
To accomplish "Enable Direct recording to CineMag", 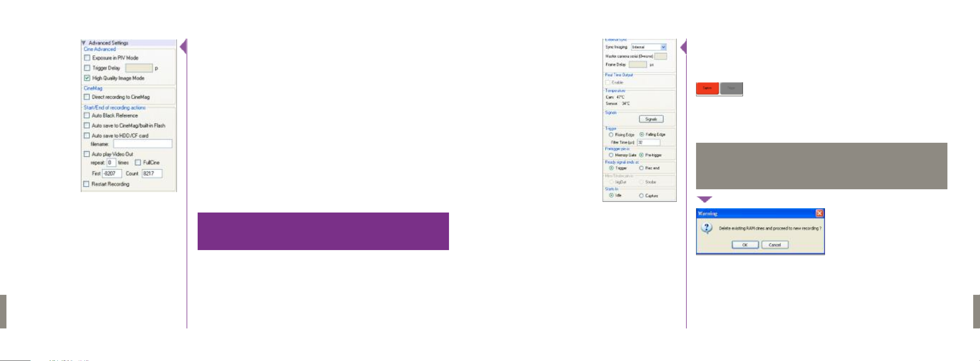I will click(87, 97).
